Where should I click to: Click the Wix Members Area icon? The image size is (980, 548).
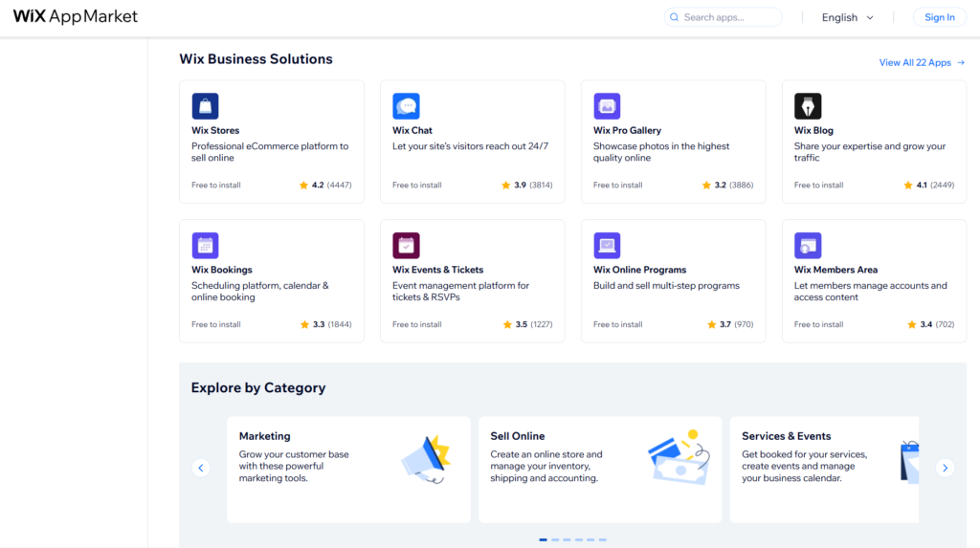click(808, 246)
